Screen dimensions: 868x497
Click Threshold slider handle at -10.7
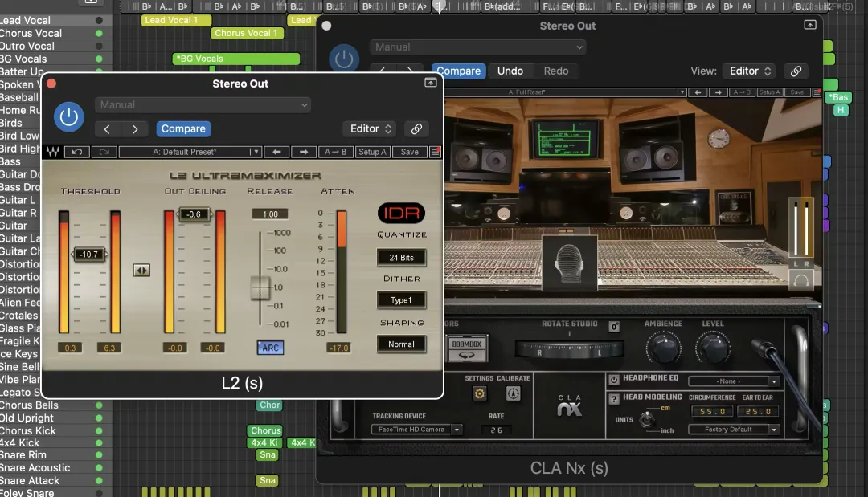point(89,255)
